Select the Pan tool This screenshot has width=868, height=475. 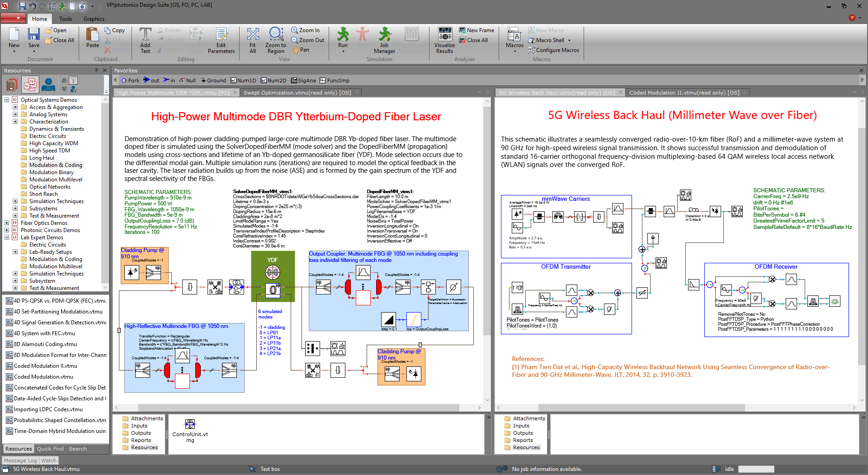tap(301, 50)
